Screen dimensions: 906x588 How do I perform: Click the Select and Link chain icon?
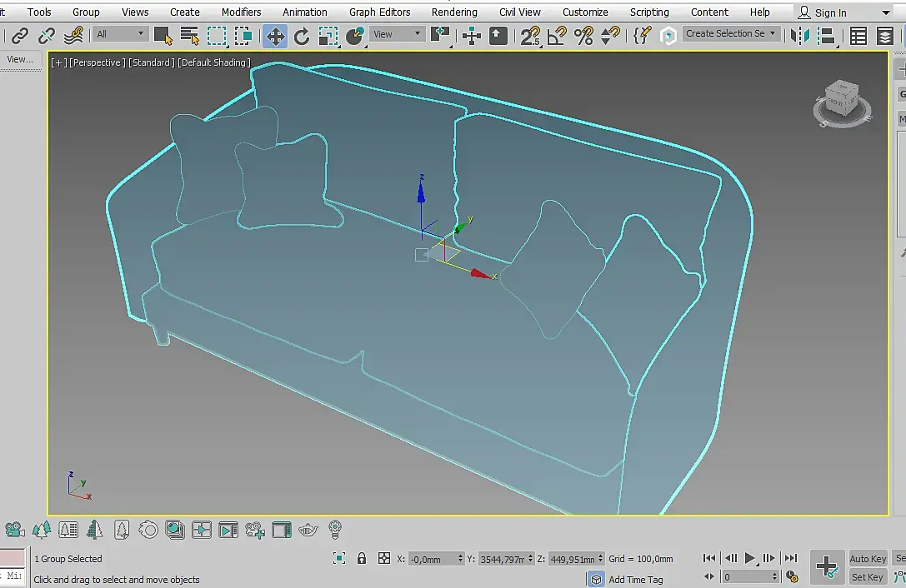[20, 36]
